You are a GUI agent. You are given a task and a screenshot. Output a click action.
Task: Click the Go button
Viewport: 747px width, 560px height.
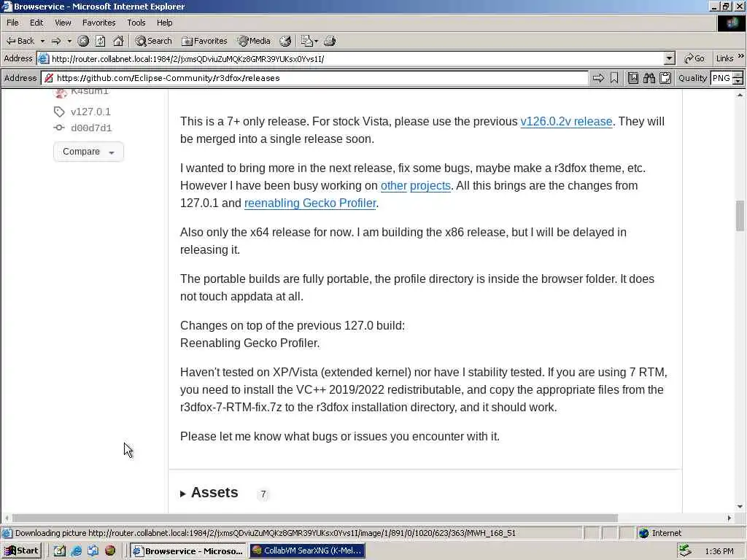coord(694,58)
